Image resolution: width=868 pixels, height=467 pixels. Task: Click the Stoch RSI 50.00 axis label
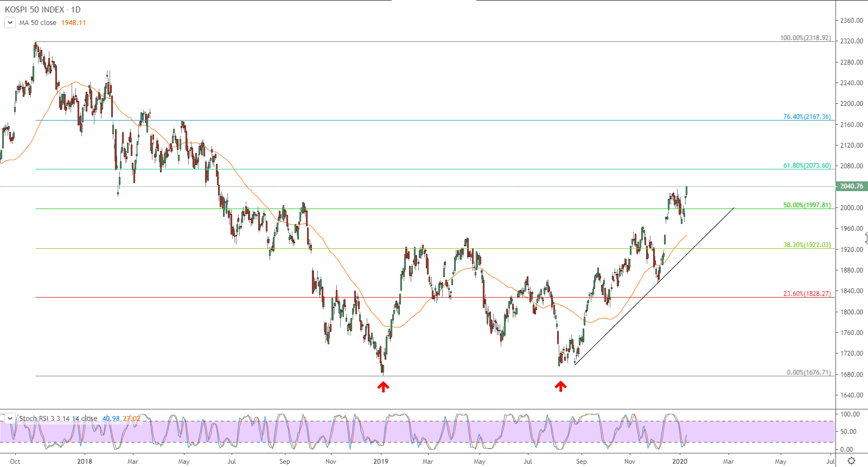pos(848,432)
